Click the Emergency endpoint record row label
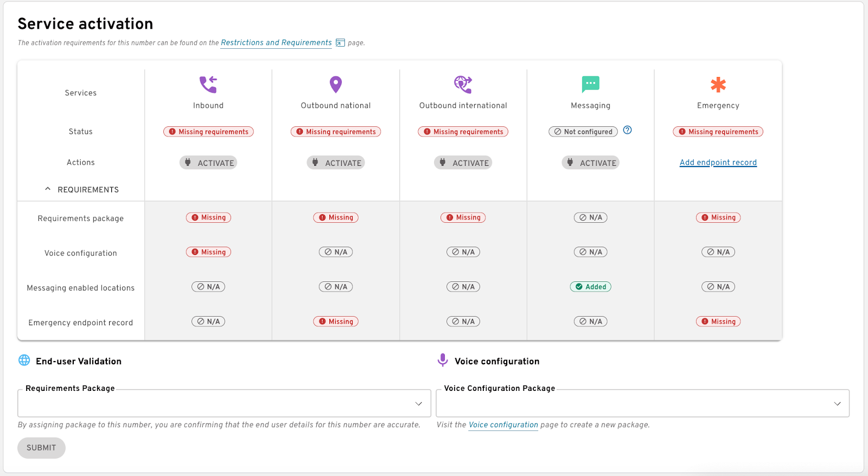This screenshot has width=868, height=476. [81, 323]
